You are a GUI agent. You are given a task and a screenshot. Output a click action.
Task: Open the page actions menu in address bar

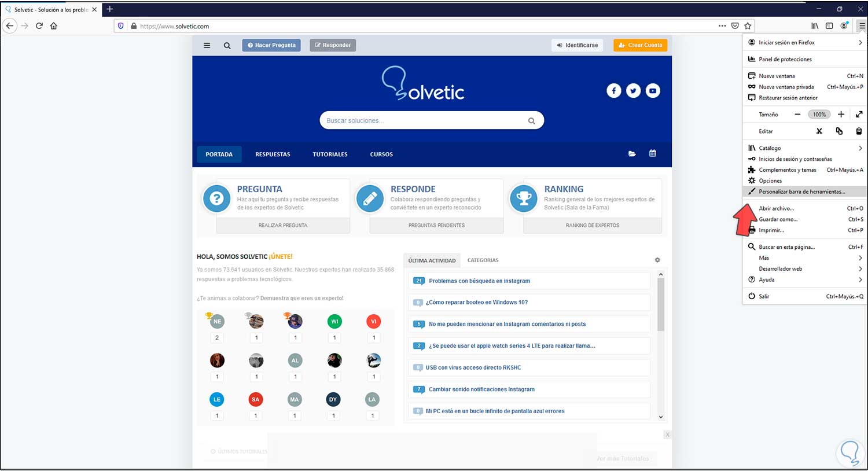click(x=723, y=26)
